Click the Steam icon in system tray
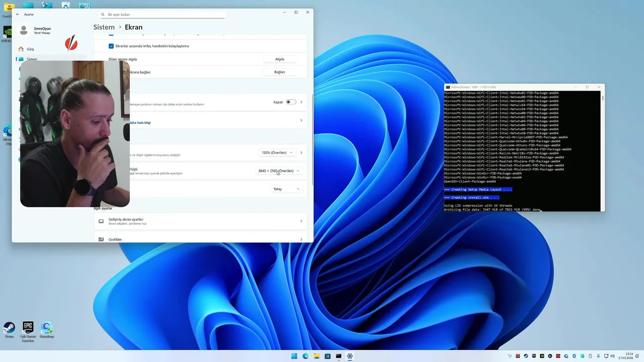 tap(526, 356)
